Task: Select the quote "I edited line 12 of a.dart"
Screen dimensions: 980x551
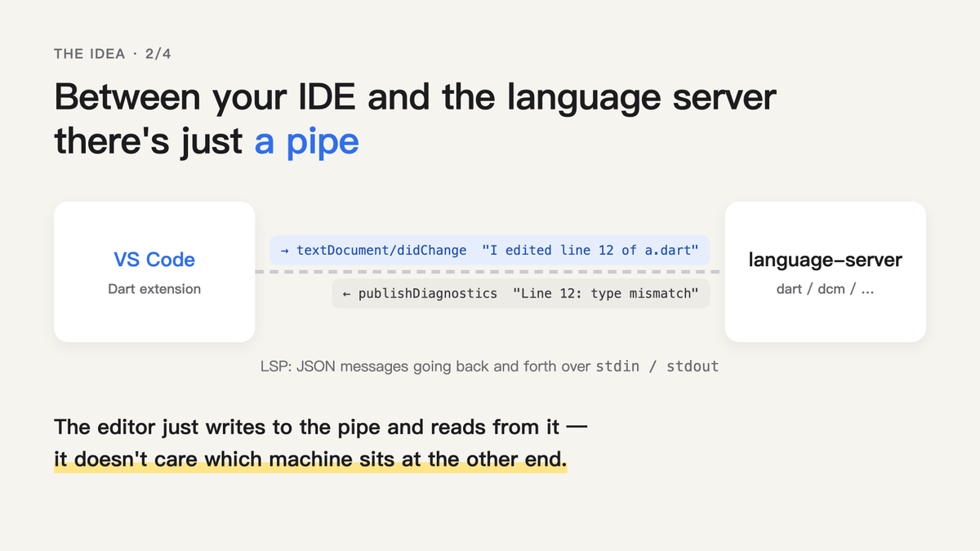Action: tap(590, 250)
